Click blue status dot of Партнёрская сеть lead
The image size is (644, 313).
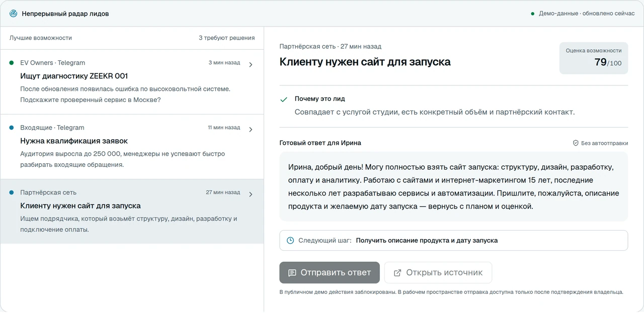click(12, 192)
